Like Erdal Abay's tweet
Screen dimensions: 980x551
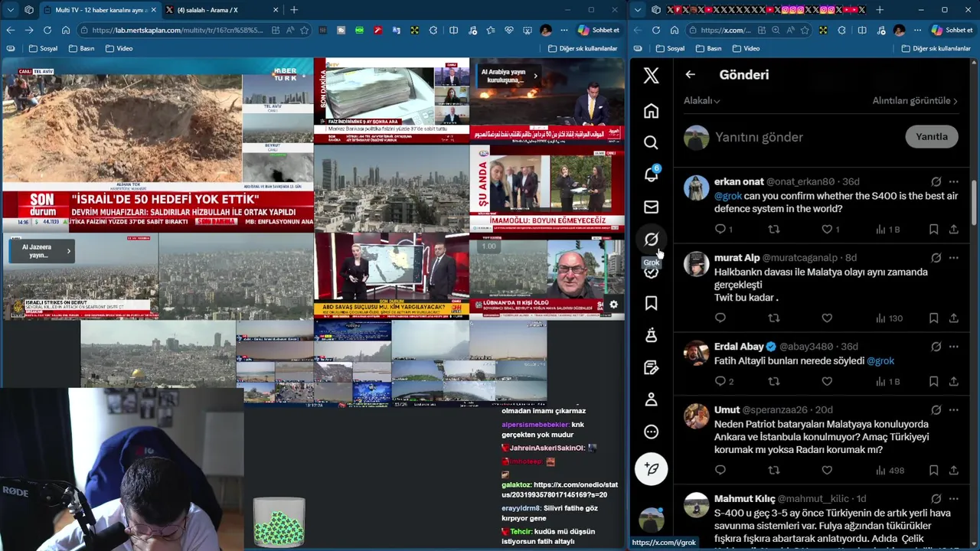pos(827,381)
